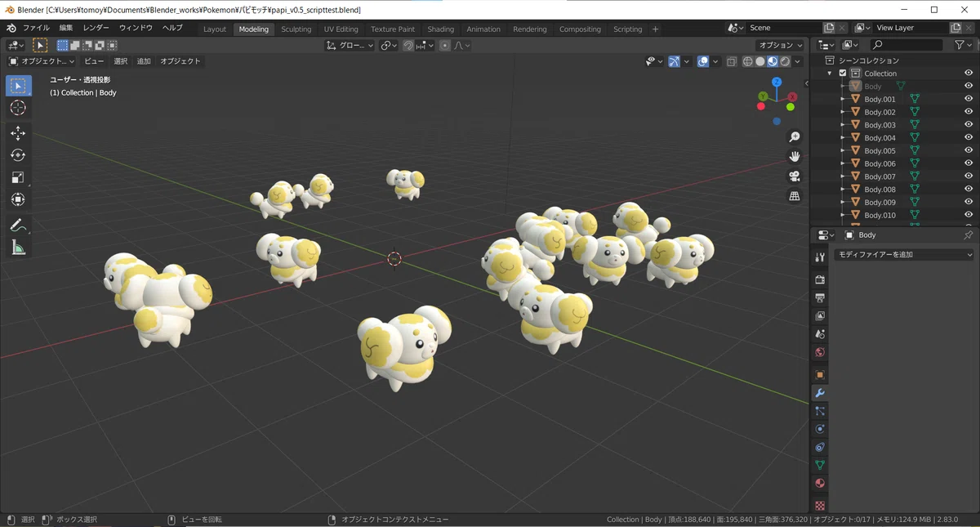The height and width of the screenshot is (527, 980).
Task: Activate the Move tool
Action: [x=18, y=133]
